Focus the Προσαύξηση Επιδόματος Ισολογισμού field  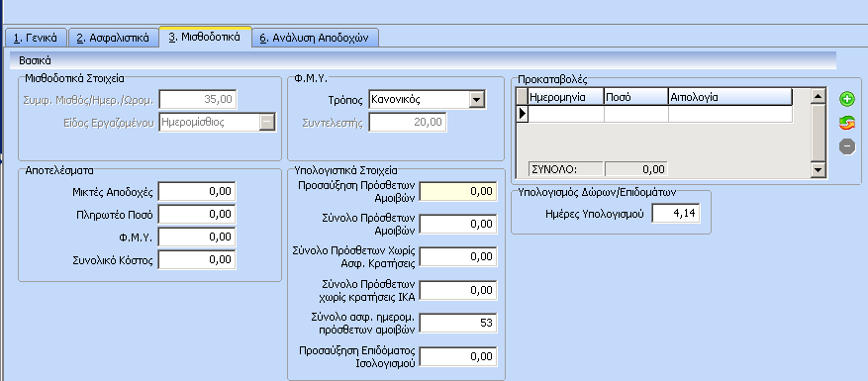[458, 356]
